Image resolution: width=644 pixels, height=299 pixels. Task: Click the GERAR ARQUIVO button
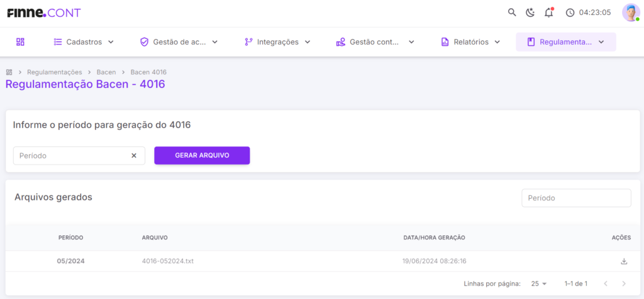click(x=202, y=155)
